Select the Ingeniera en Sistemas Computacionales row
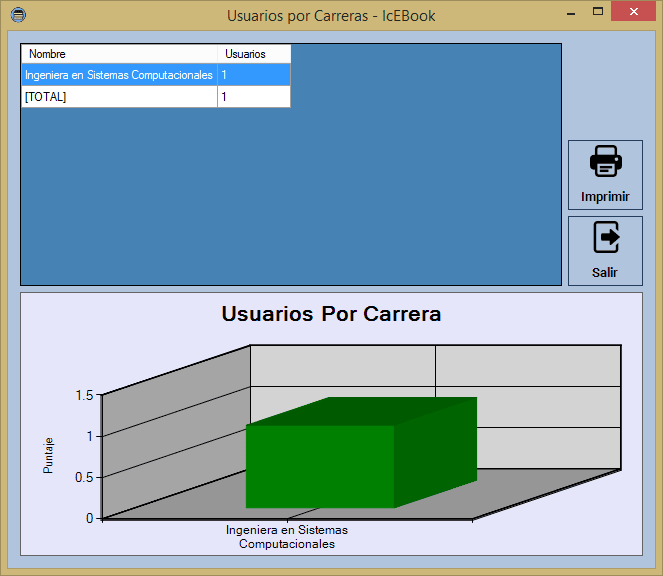Viewport: 663px width, 576px height. pyautogui.click(x=119, y=75)
